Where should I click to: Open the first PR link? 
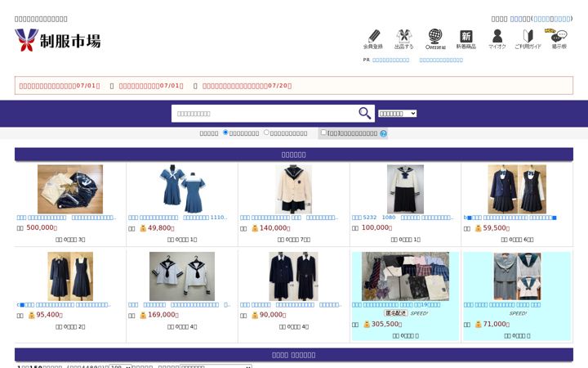390,60
